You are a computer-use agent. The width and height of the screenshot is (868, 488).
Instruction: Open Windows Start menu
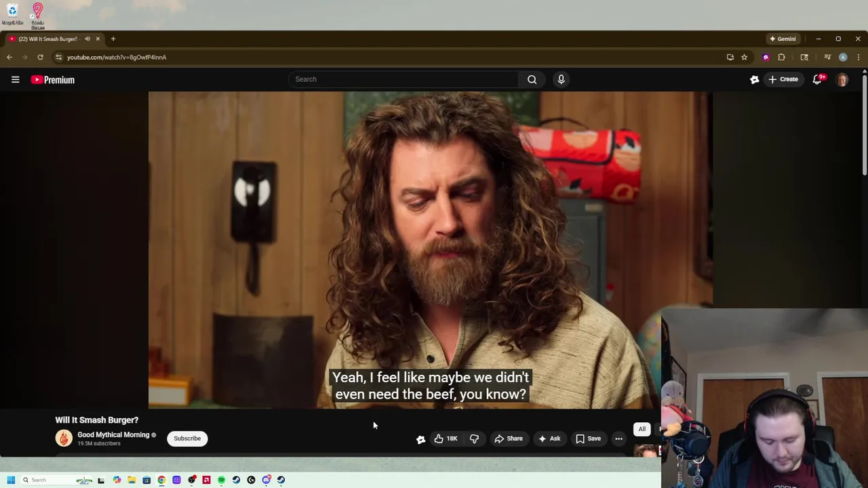pyautogui.click(x=11, y=480)
